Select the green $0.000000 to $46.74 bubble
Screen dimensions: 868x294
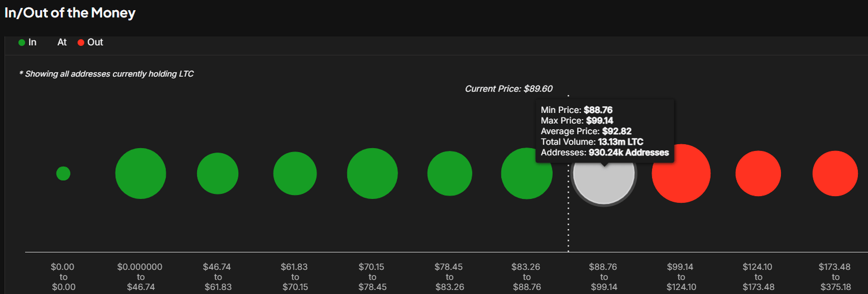tap(141, 174)
